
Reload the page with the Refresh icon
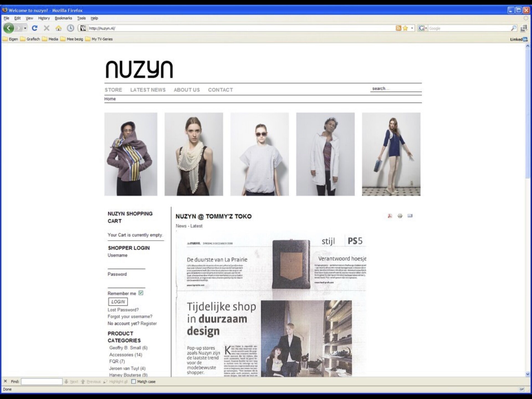pos(35,28)
